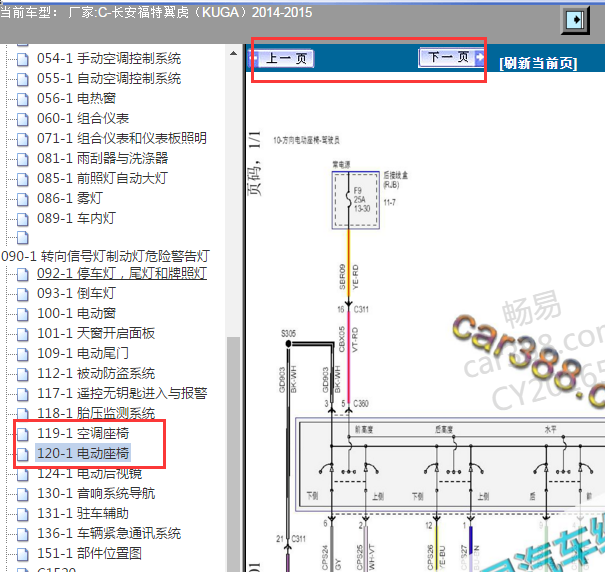Open 151-1 部件位置图 entry
Image resolution: width=605 pixels, height=572 pixels.
[90, 553]
